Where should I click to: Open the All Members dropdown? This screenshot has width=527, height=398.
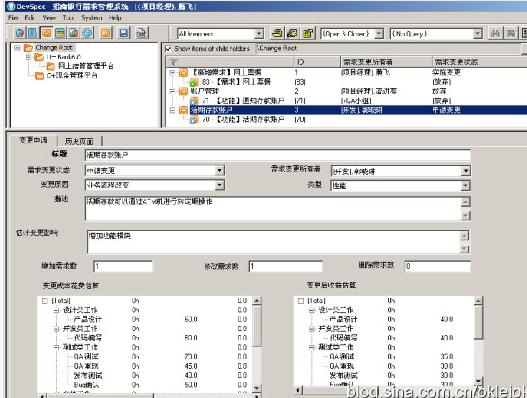pos(258,34)
